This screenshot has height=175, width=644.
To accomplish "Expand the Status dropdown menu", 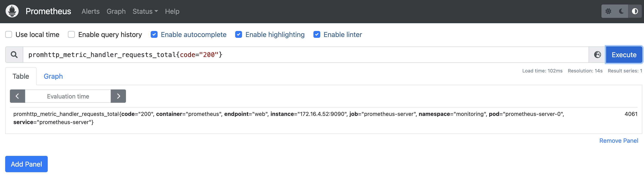I will tap(145, 11).
